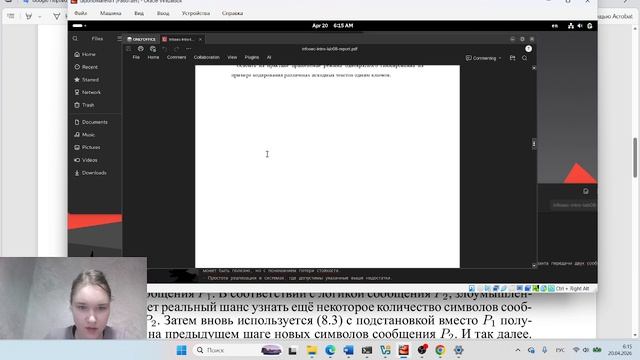640x360 pixels.
Task: Open VirtualBox Вид menu
Action: coord(139,13)
